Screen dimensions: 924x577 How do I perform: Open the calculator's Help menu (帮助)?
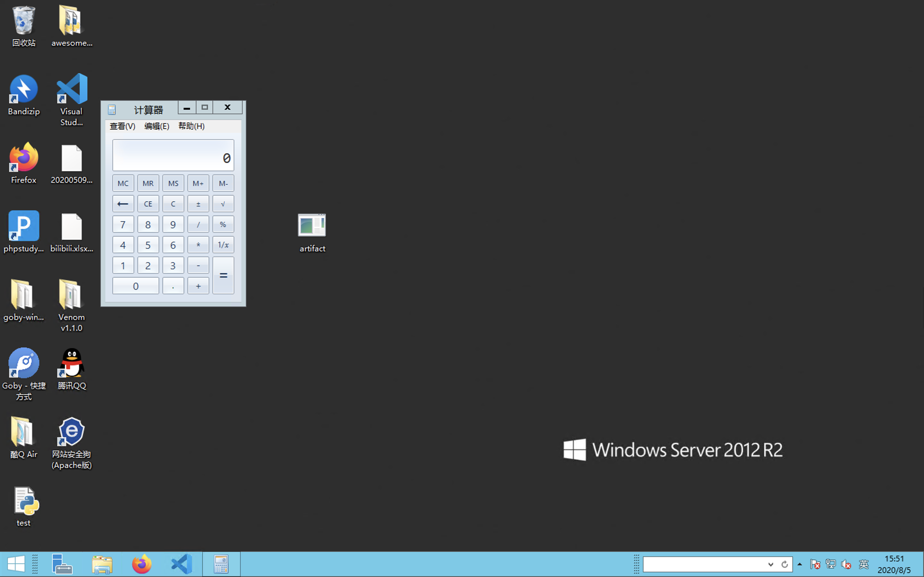point(191,126)
